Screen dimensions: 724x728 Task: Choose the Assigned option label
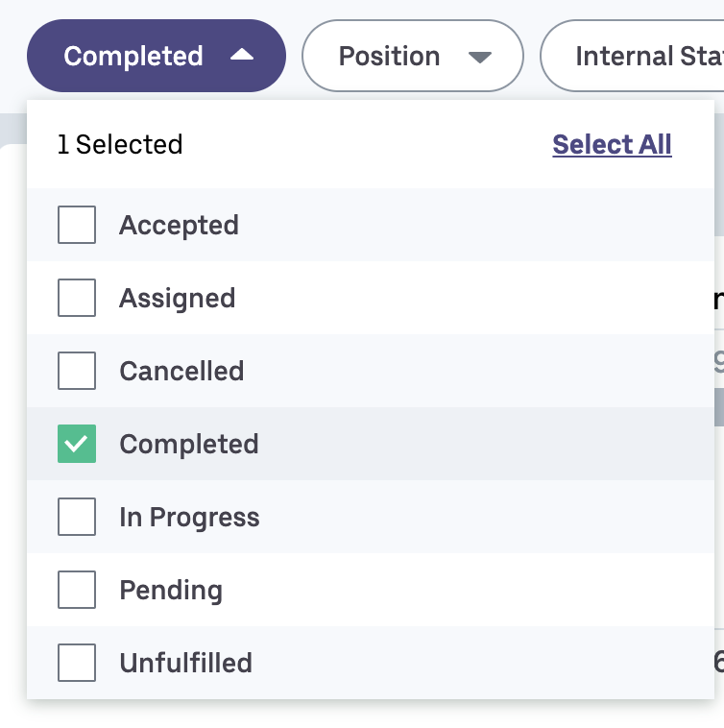point(177,299)
